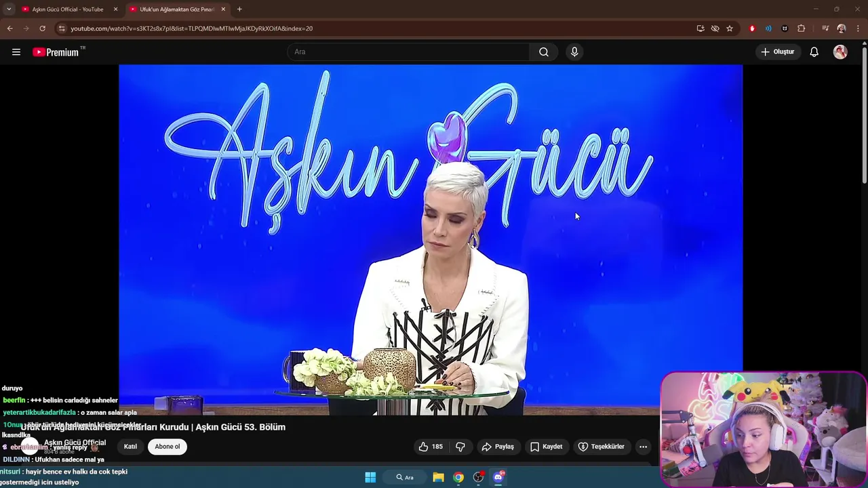
Task: Open Chrome media control icon
Action: (825, 28)
